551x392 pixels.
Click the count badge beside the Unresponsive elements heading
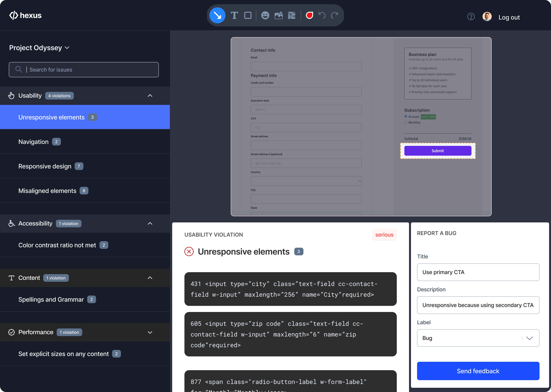pyautogui.click(x=299, y=252)
